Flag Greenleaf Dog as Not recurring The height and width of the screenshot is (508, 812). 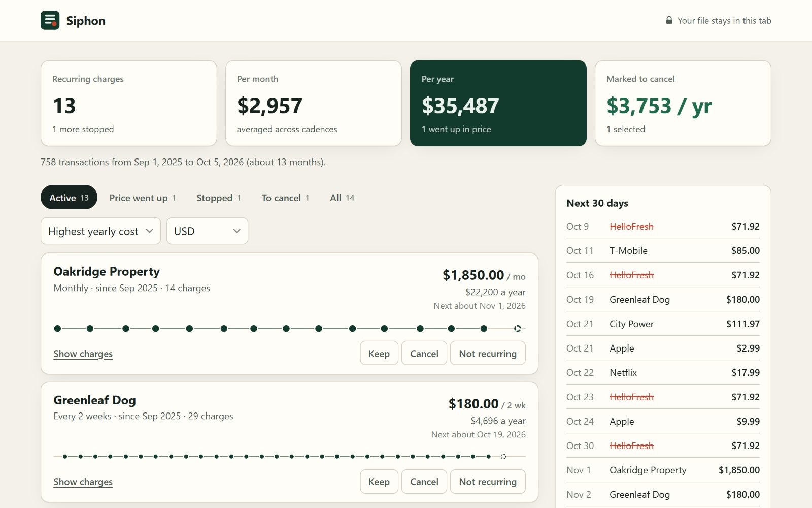pyautogui.click(x=488, y=482)
